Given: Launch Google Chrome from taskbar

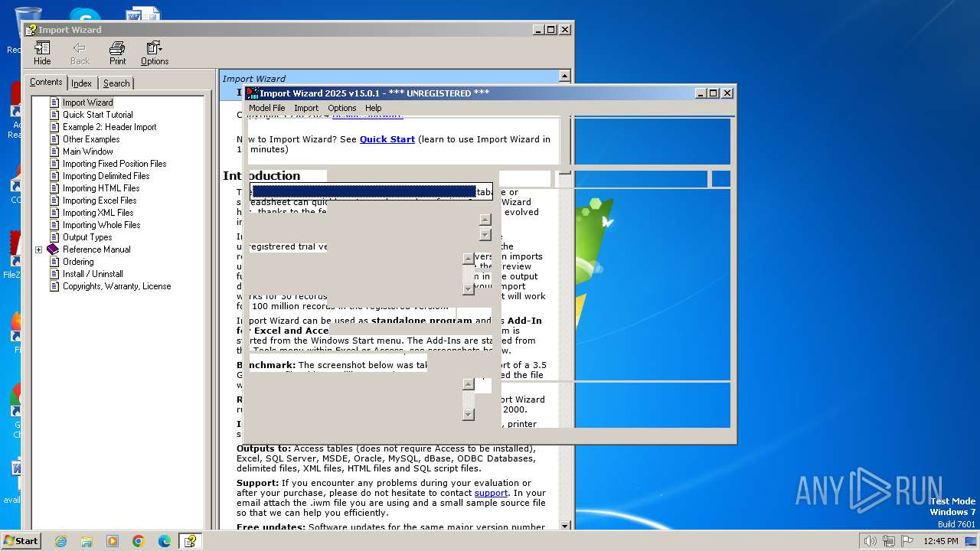Looking at the screenshot, I should (x=139, y=541).
